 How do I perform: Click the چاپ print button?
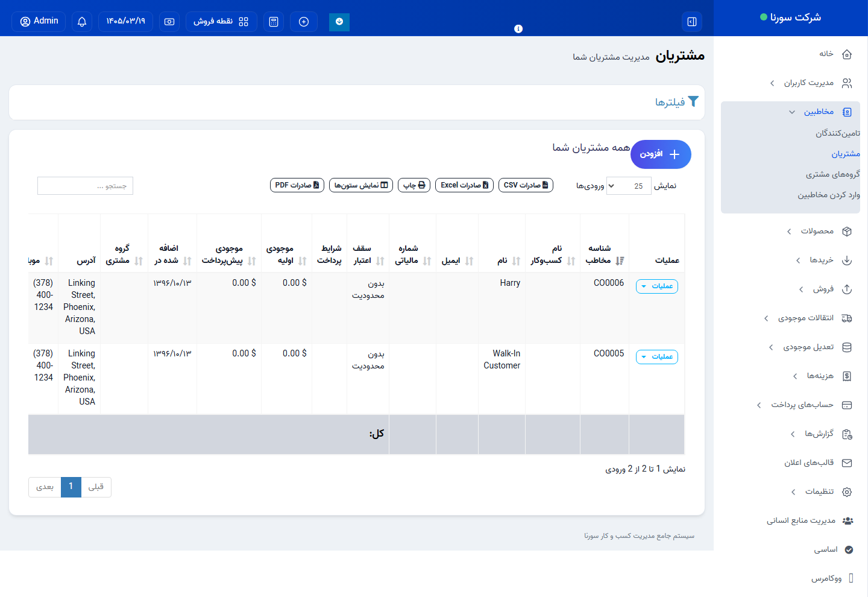(x=414, y=185)
